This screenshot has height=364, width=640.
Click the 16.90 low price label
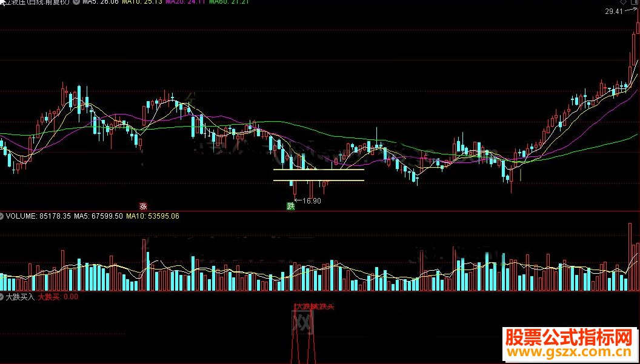(312, 200)
